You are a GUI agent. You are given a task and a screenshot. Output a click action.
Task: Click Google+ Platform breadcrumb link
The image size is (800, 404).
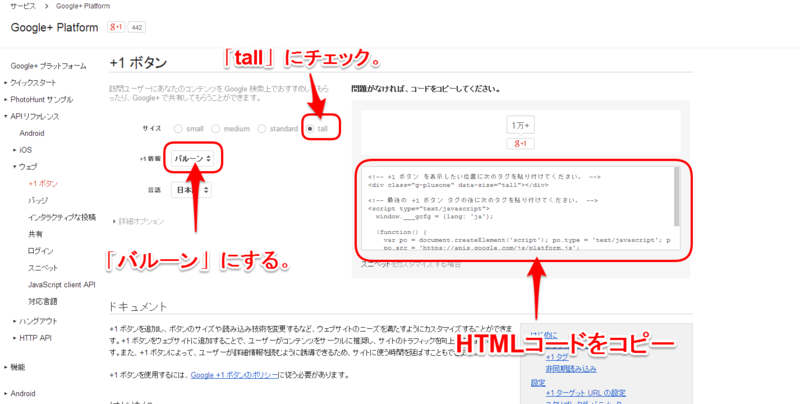coord(83,6)
